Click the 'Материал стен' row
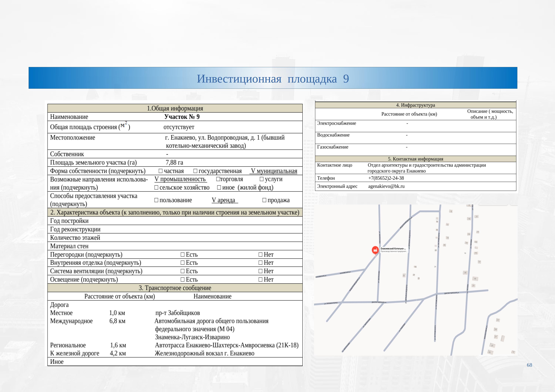555x392 pixels. [x=175, y=246]
